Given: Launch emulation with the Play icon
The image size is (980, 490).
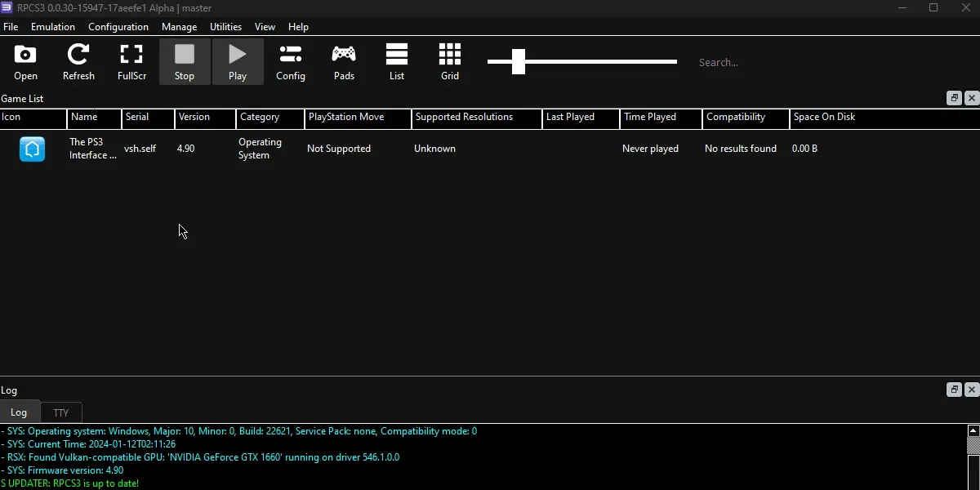Looking at the screenshot, I should (238, 61).
